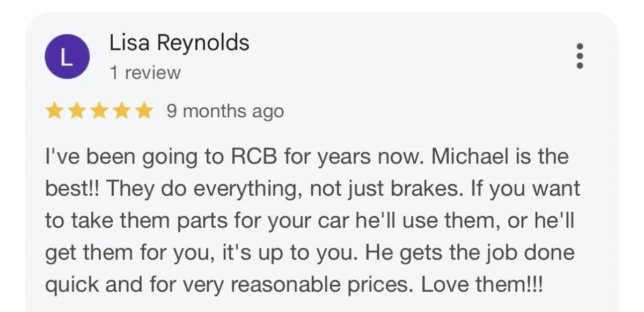Click the second yellow rating star
Image resolution: width=644 pixels, height=312 pixels.
coord(76,112)
